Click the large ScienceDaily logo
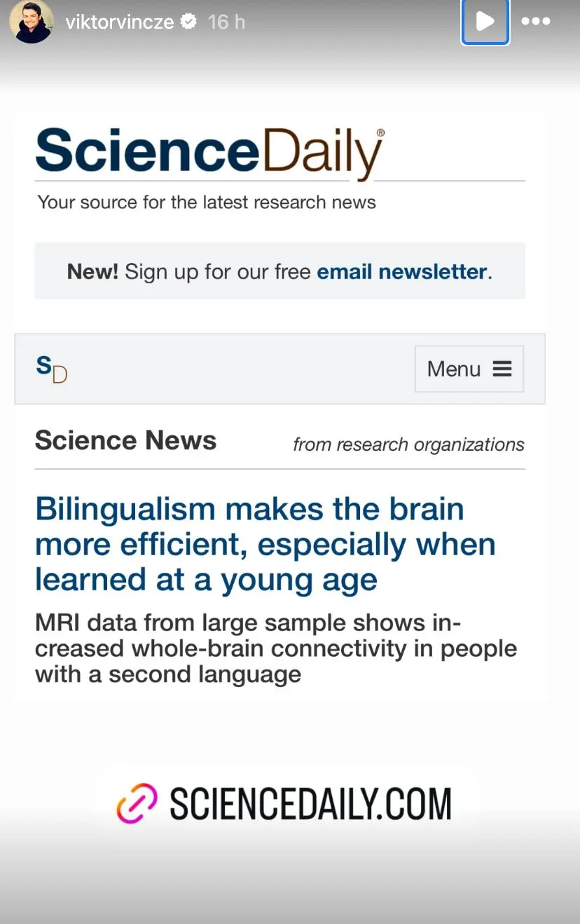 click(x=210, y=153)
